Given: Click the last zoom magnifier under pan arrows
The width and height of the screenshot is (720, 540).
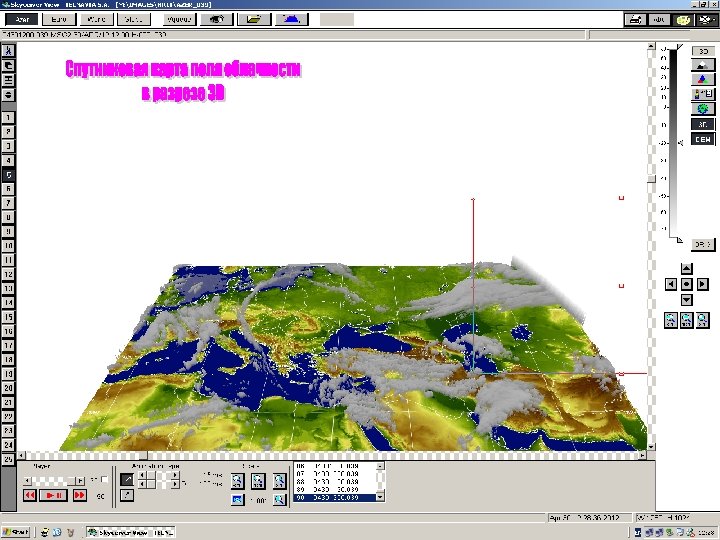Looking at the screenshot, I should (703, 320).
